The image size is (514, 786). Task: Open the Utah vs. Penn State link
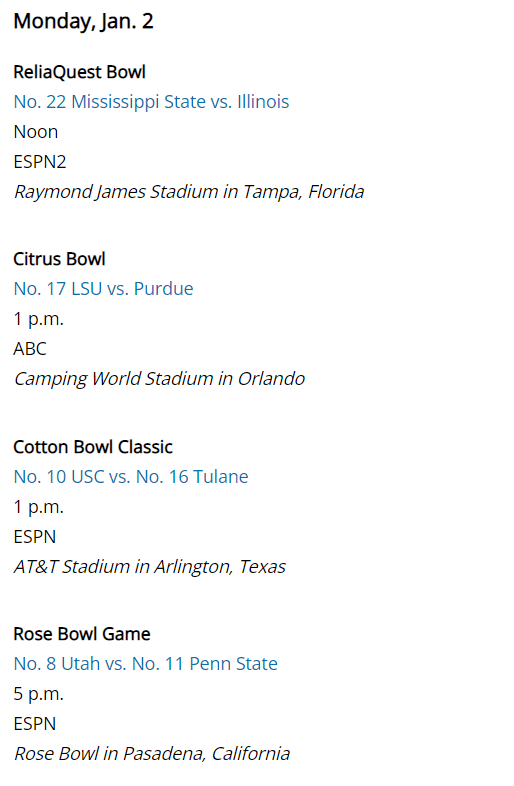[x=145, y=664]
